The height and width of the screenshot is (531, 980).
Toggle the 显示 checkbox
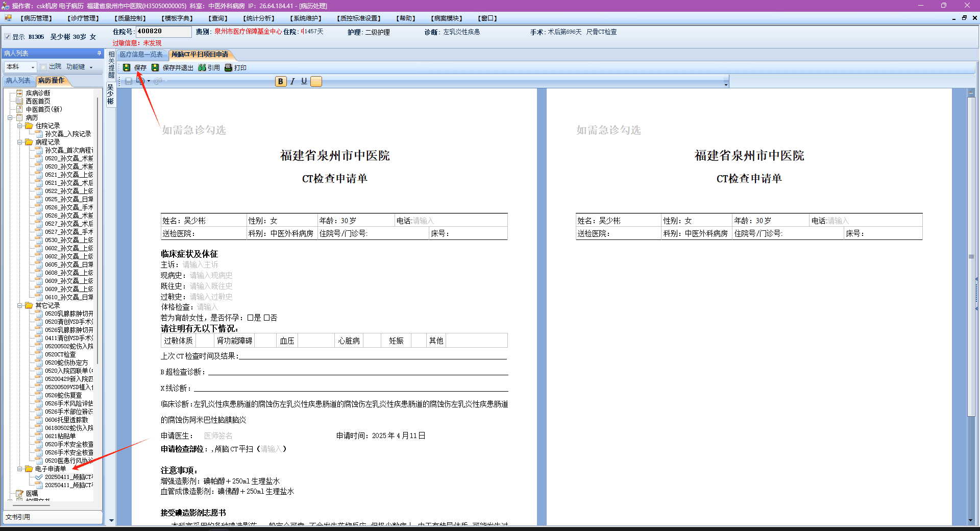pos(7,37)
